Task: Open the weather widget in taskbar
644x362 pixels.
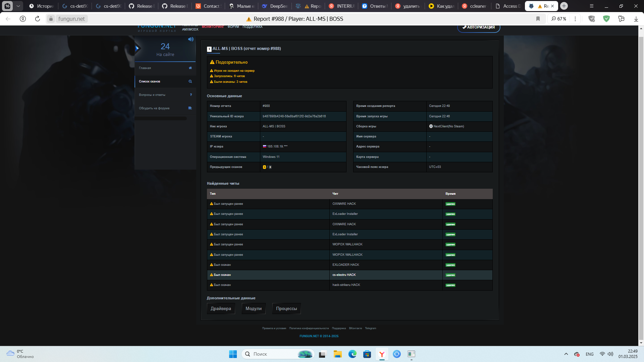Action: point(20,354)
